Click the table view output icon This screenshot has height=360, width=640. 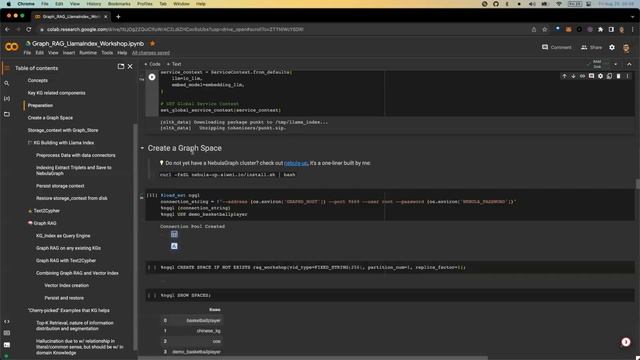[x=174, y=234]
